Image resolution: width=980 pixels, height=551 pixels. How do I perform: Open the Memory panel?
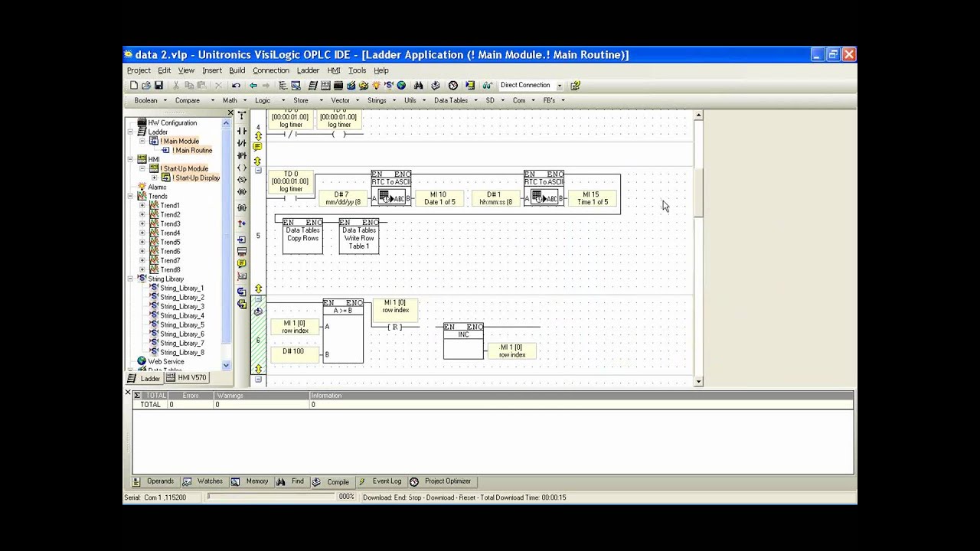(250, 481)
